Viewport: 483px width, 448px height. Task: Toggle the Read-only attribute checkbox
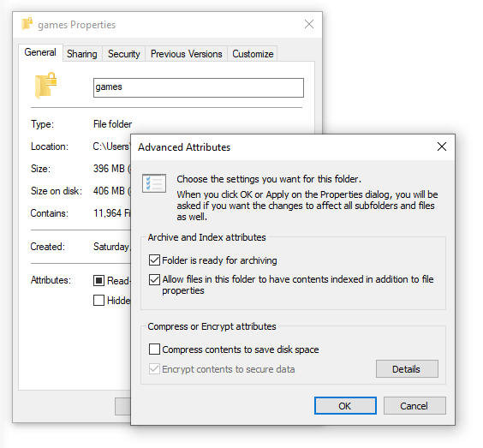[98, 280]
